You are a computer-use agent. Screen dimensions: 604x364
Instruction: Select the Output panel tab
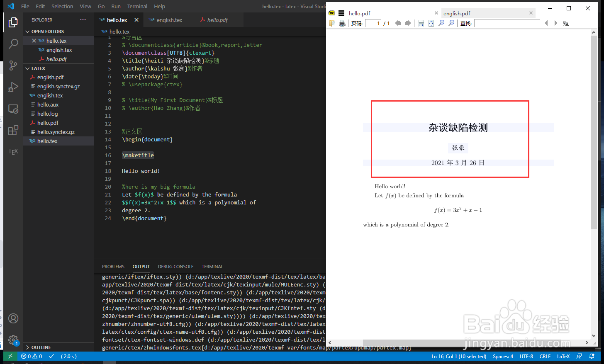(x=141, y=267)
